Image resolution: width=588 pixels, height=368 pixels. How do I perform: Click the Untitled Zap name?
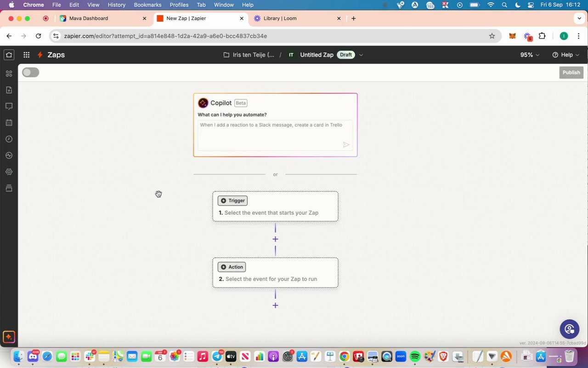[x=317, y=55]
